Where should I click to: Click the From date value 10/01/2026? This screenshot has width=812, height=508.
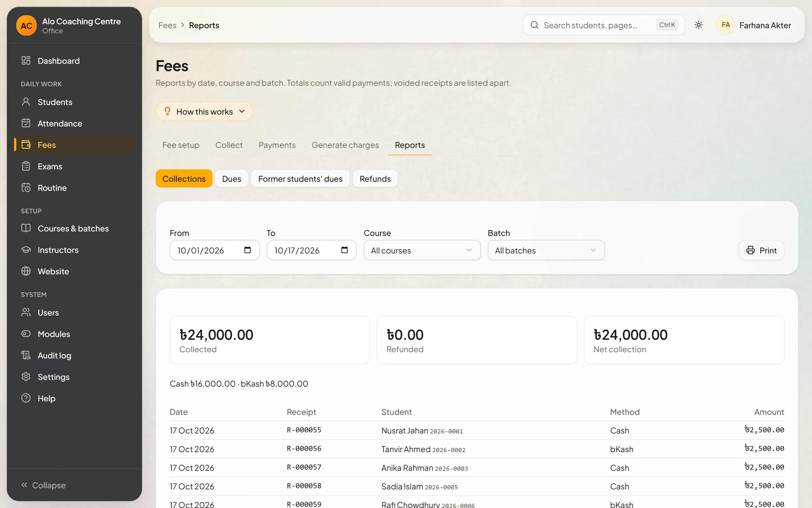pos(201,250)
